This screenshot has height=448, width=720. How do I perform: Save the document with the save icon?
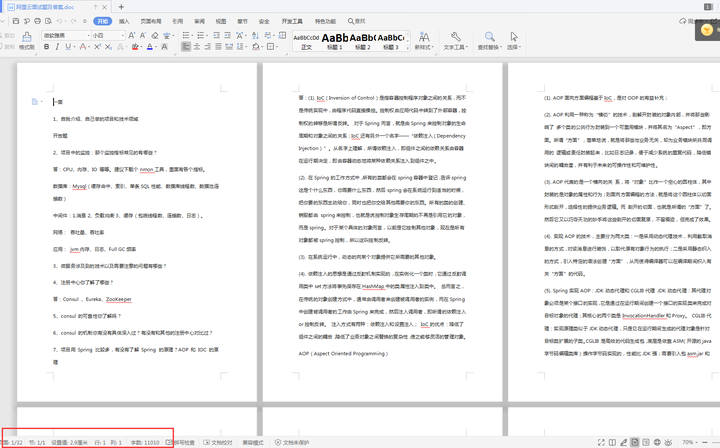(16, 21)
